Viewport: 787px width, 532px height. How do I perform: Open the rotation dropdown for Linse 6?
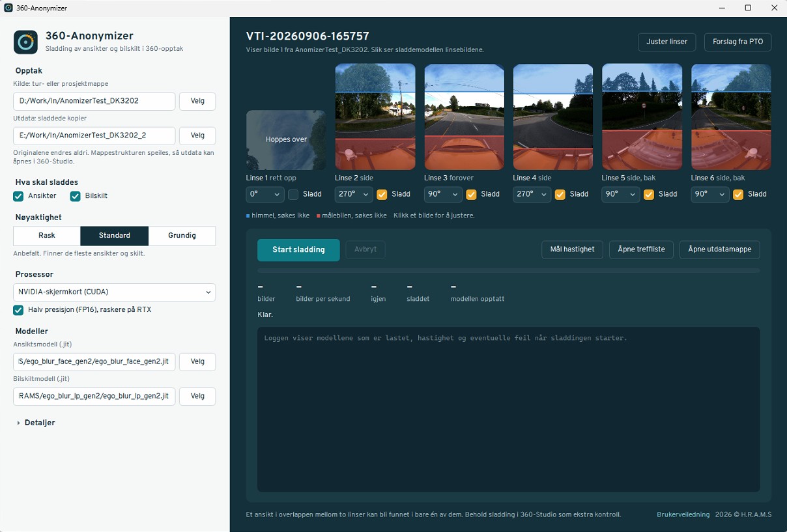coord(710,194)
